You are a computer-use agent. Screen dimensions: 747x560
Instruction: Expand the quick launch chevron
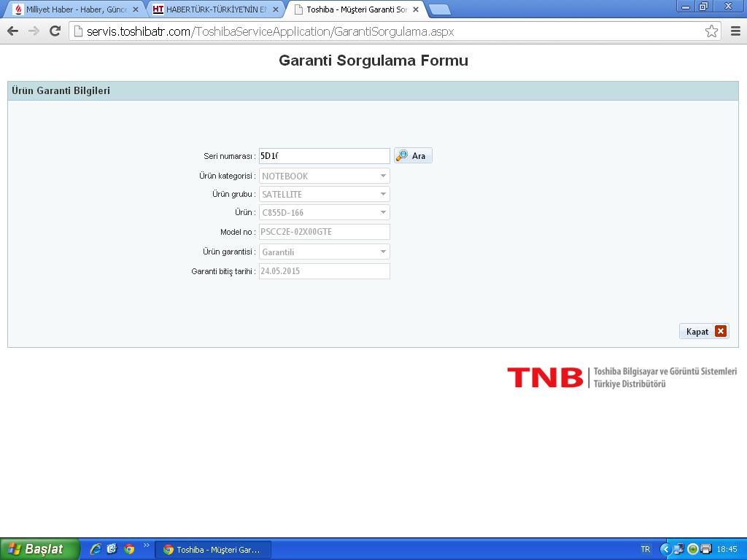pos(146,545)
